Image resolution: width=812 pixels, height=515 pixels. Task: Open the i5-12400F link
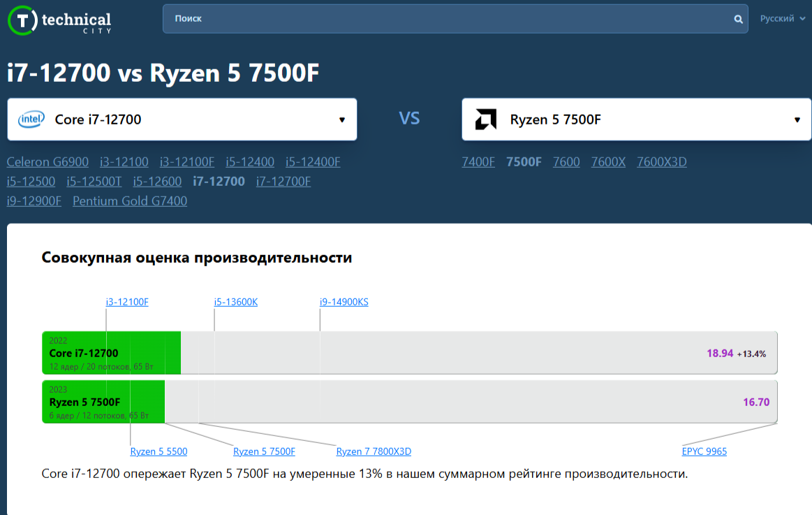tap(313, 161)
